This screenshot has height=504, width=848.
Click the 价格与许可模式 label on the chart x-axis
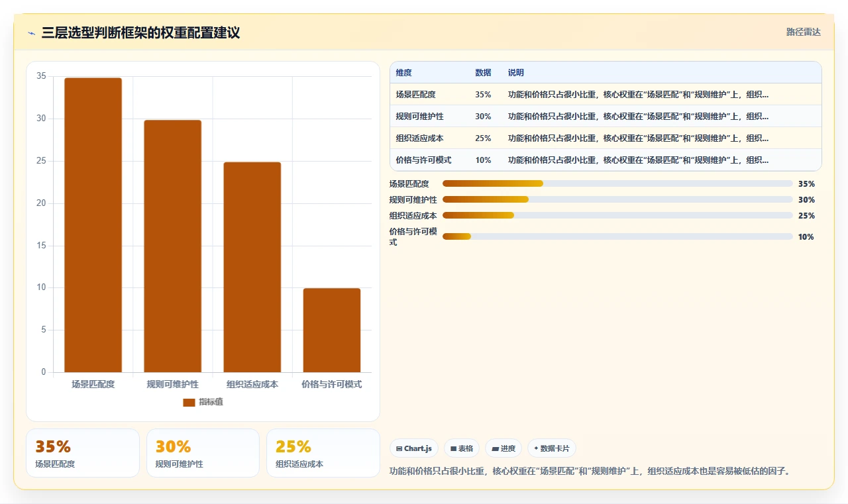coord(332,384)
